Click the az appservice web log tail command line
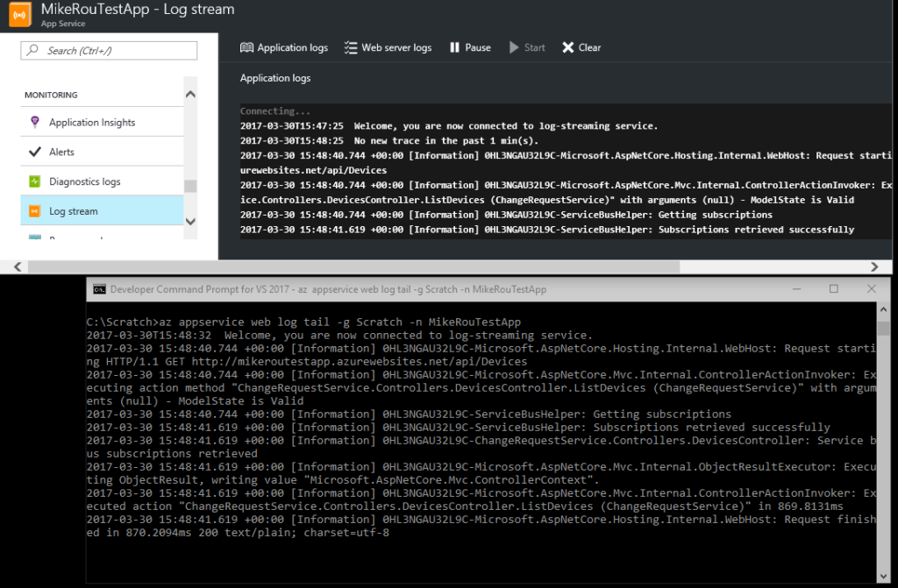898x588 pixels. (x=303, y=322)
